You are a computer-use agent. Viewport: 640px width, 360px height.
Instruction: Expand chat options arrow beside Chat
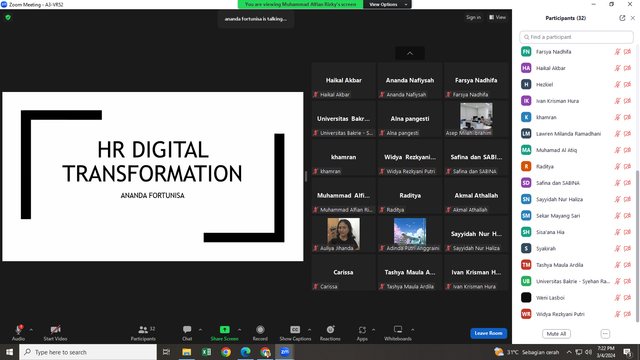coord(200,330)
